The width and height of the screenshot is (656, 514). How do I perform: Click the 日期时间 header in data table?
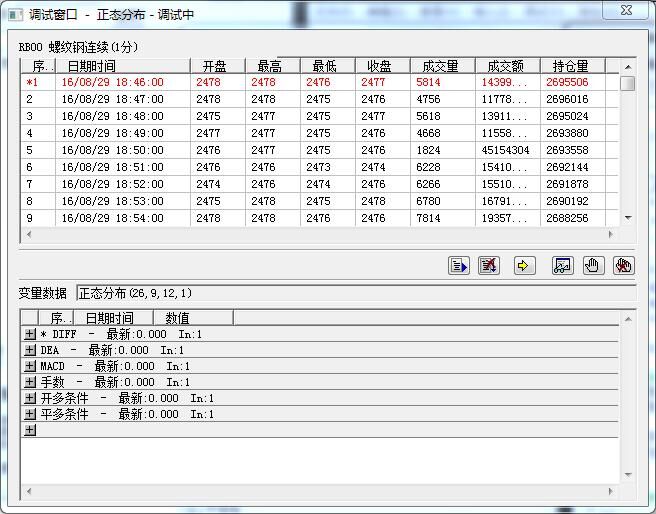[x=91, y=66]
